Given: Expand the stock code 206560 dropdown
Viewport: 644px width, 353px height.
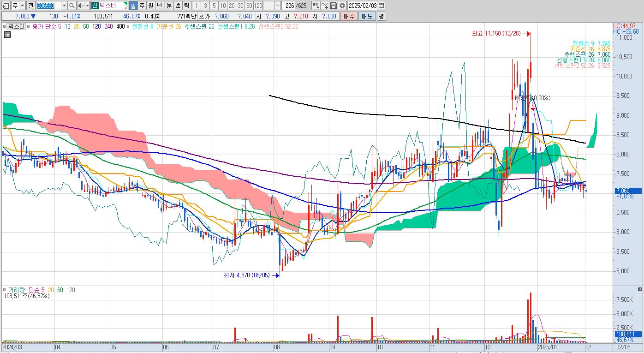Looking at the screenshot, I should [64, 6].
